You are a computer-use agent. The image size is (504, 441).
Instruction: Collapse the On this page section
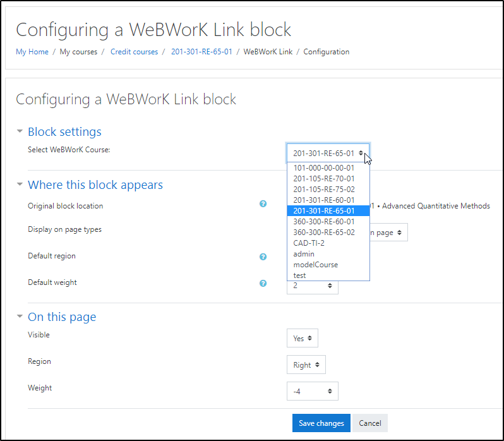pos(20,317)
